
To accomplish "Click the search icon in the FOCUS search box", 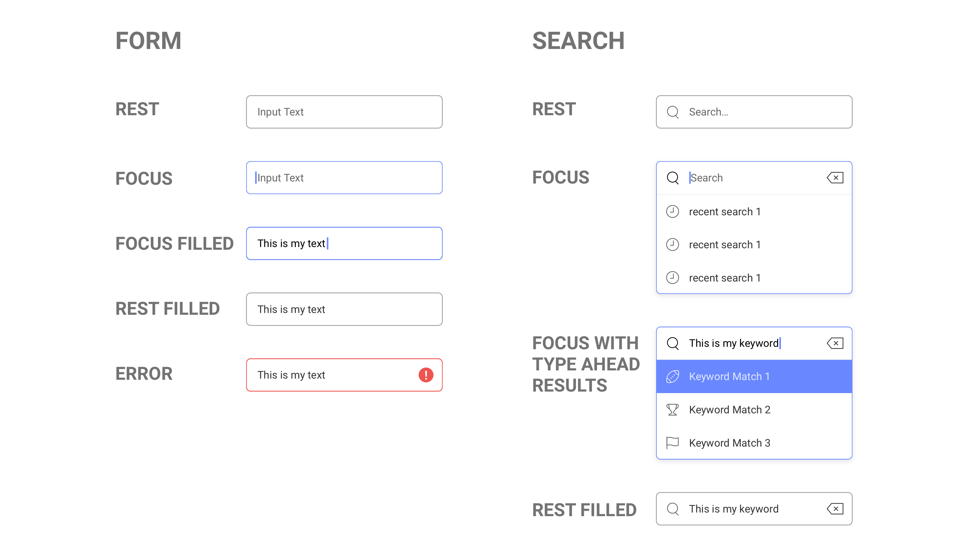I will (x=673, y=177).
